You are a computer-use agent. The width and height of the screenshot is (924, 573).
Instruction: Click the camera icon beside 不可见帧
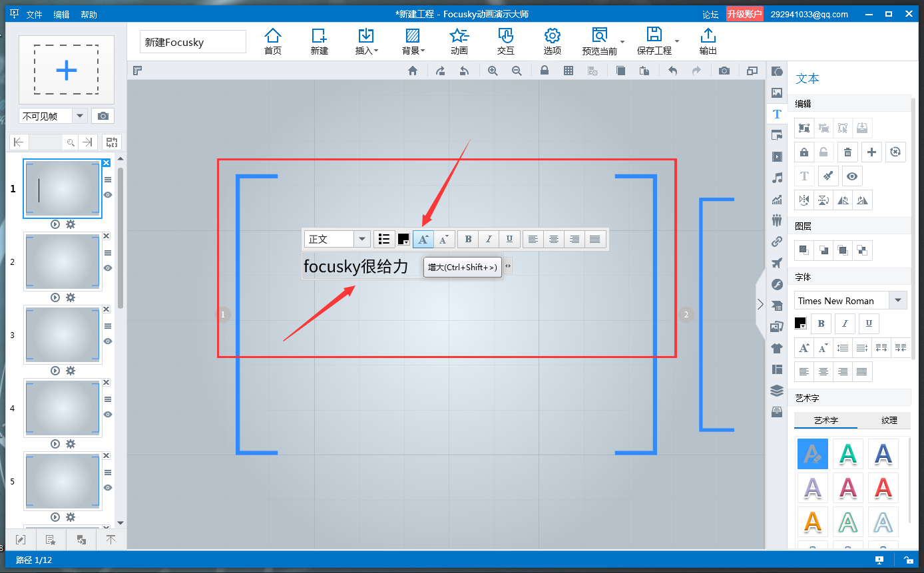(x=103, y=116)
